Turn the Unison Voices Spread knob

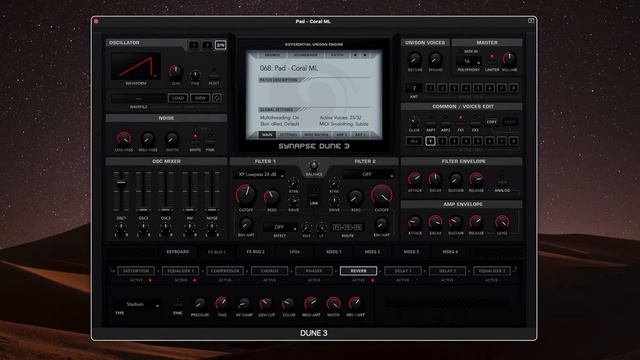click(x=435, y=60)
